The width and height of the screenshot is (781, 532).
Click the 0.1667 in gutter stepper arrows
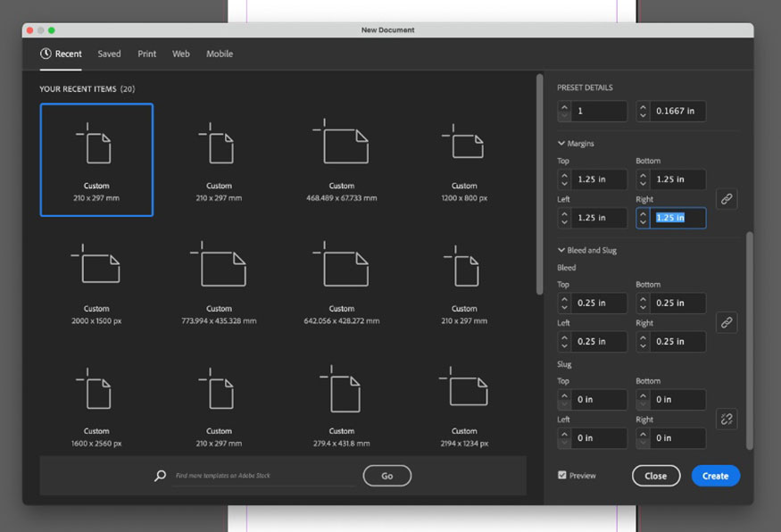pos(643,111)
